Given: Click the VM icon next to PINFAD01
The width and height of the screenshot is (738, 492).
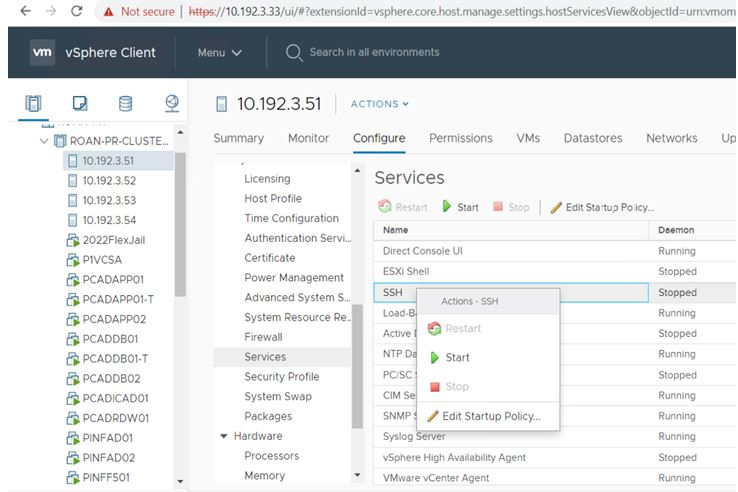Looking at the screenshot, I should point(72,438).
